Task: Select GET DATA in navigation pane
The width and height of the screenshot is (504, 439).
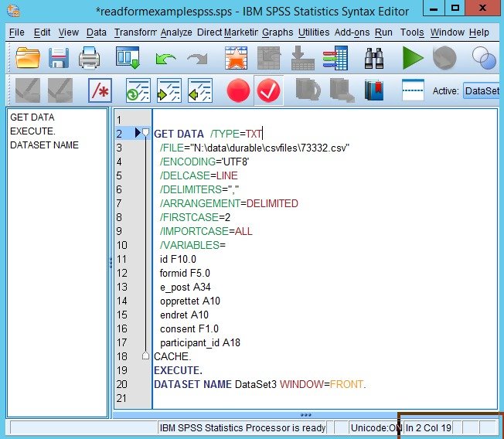Action: pos(32,117)
